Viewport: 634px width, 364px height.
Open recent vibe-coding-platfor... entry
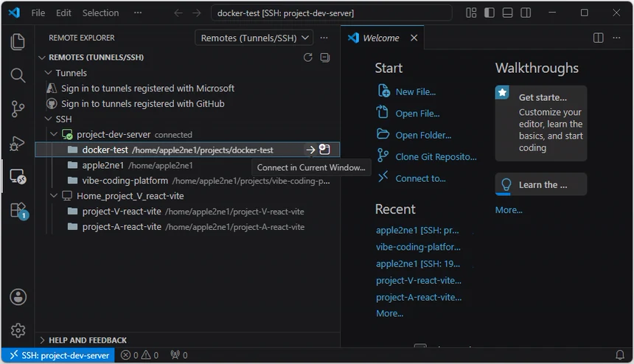coord(418,247)
